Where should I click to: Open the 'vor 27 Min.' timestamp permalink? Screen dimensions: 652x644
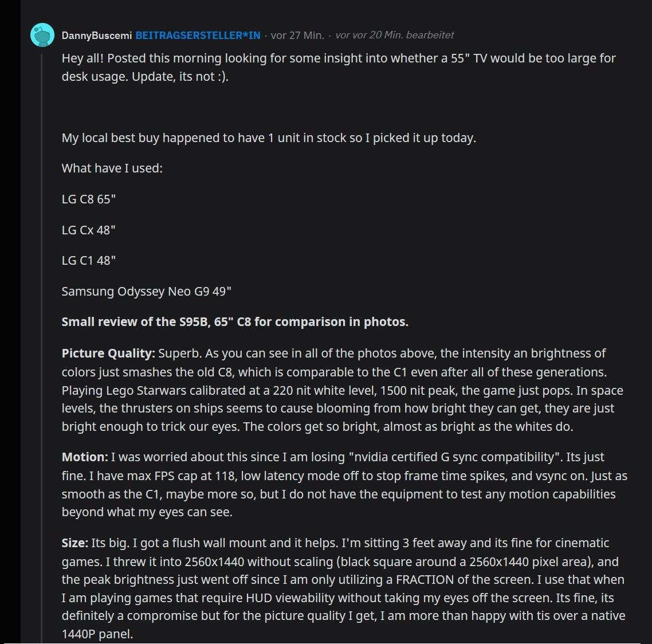297,36
